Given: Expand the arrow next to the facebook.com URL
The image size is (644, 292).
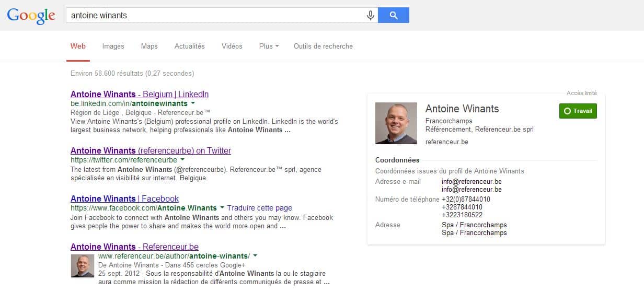Looking at the screenshot, I should 222,208.
